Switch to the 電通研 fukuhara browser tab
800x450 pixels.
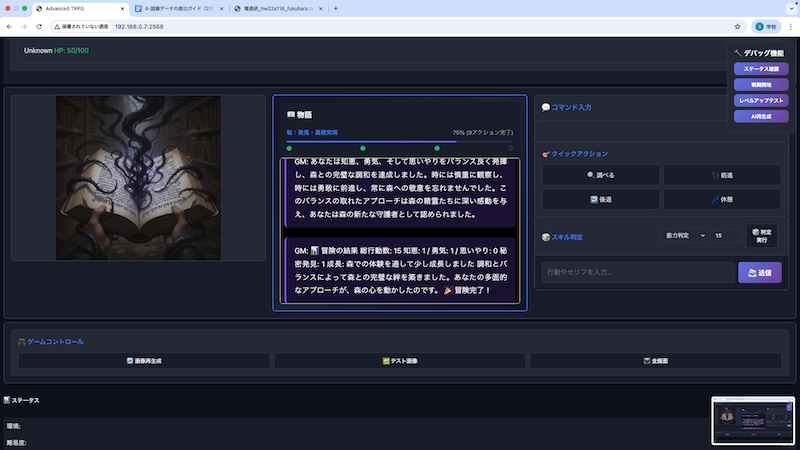[279, 9]
